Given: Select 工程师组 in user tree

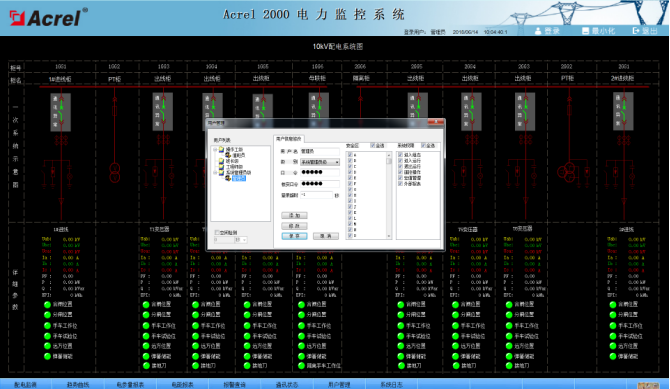Looking at the screenshot, I should (234, 167).
